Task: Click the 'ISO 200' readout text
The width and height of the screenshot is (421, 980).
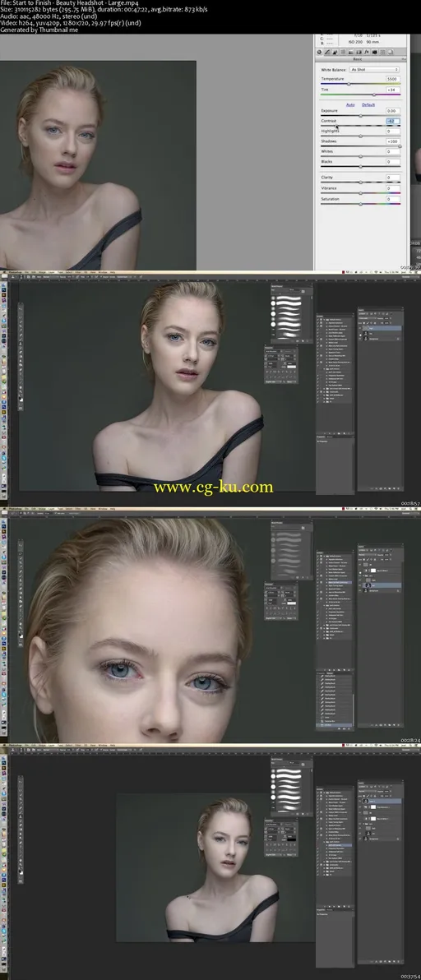Action: (355, 42)
